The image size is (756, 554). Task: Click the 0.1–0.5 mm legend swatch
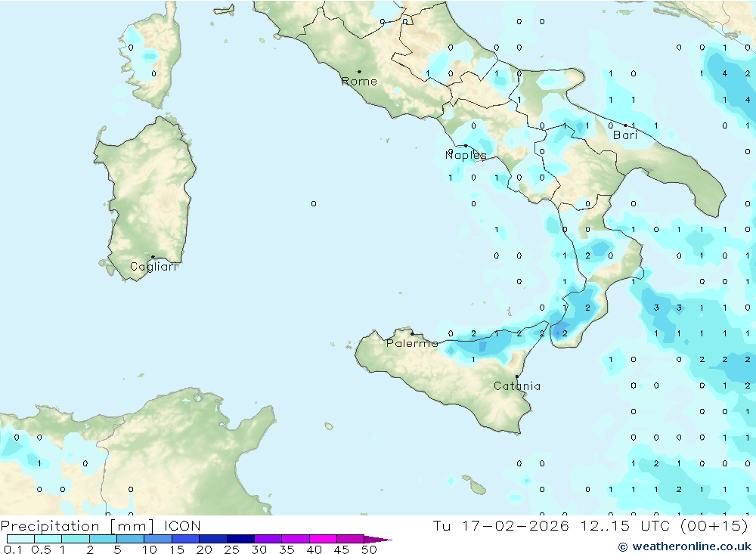click(20, 539)
